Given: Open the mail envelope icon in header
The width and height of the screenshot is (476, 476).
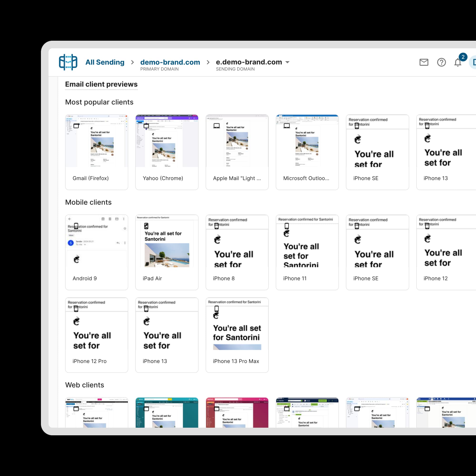Looking at the screenshot, I should [424, 62].
